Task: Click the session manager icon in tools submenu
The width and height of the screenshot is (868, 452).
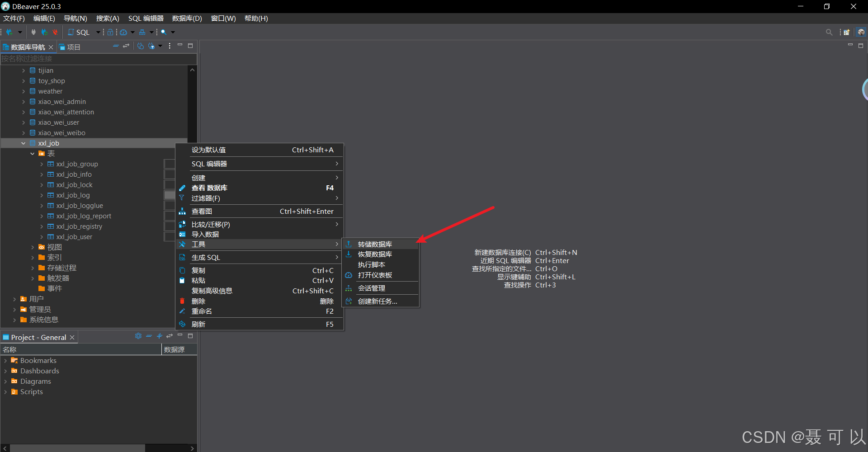Action: [349, 288]
